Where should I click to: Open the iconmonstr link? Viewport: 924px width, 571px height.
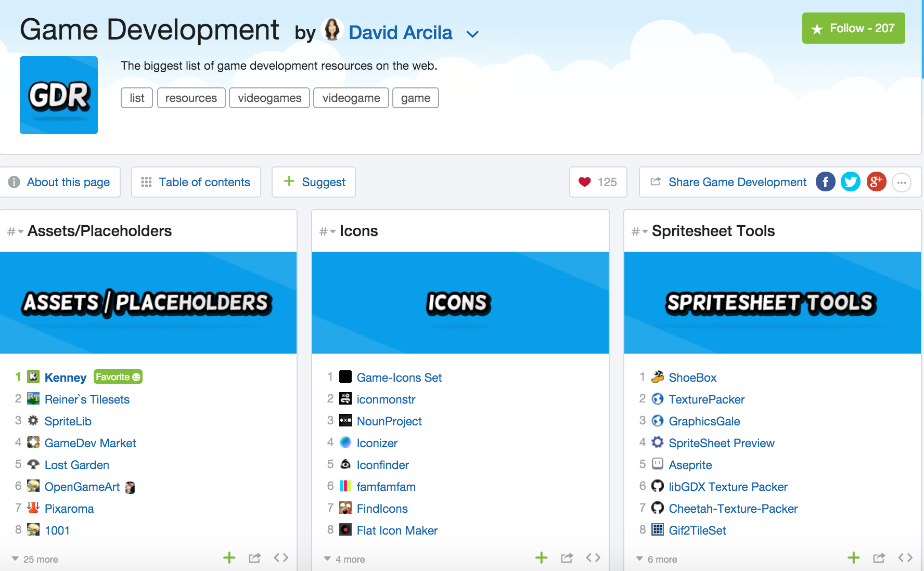click(386, 399)
